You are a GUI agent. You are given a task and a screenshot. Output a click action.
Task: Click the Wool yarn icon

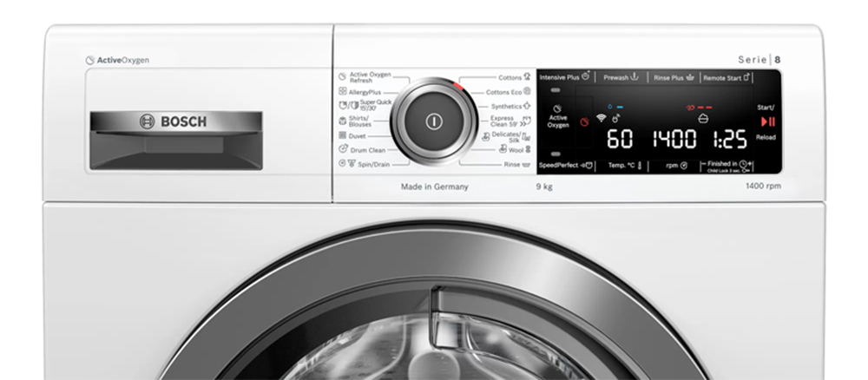pyautogui.click(x=528, y=150)
